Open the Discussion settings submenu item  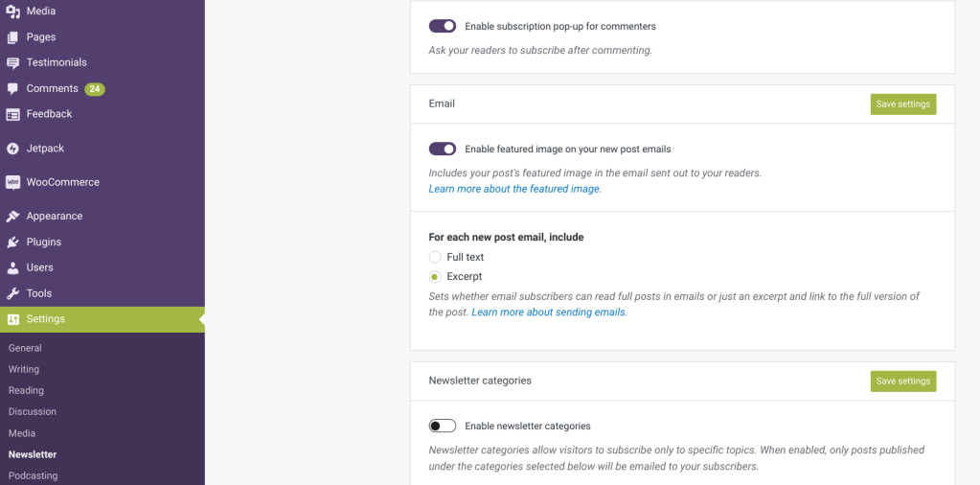click(33, 411)
